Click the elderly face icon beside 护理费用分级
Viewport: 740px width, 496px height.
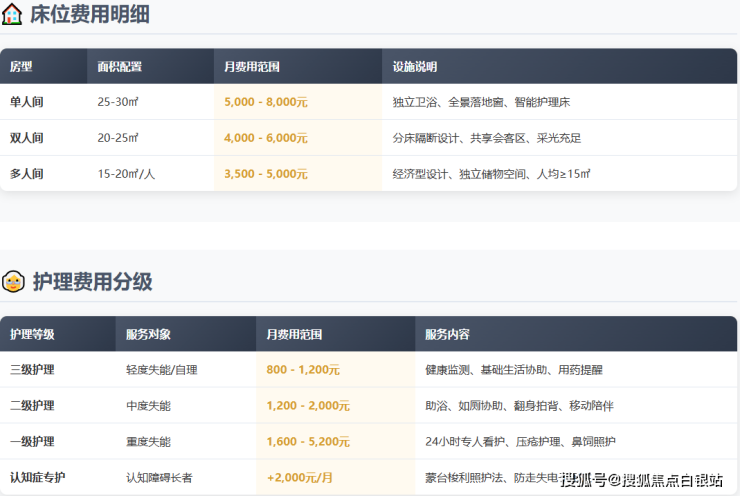point(13,282)
